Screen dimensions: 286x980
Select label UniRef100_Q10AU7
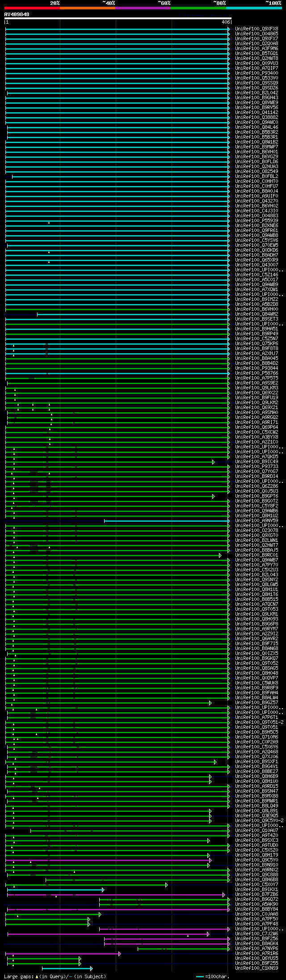click(257, 830)
